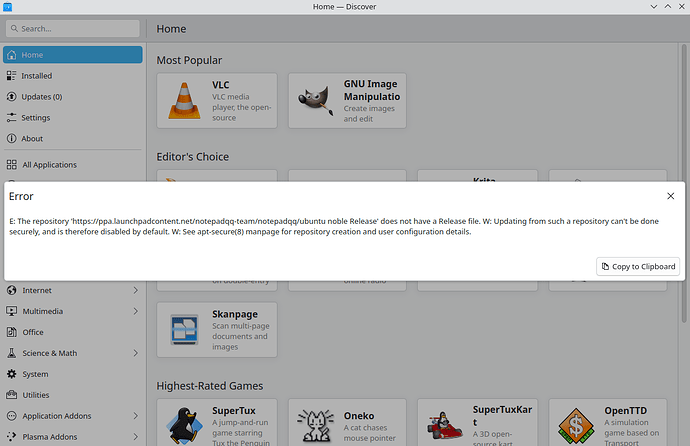The image size is (690, 446).
Task: Click the System gear icon
Action: point(12,374)
